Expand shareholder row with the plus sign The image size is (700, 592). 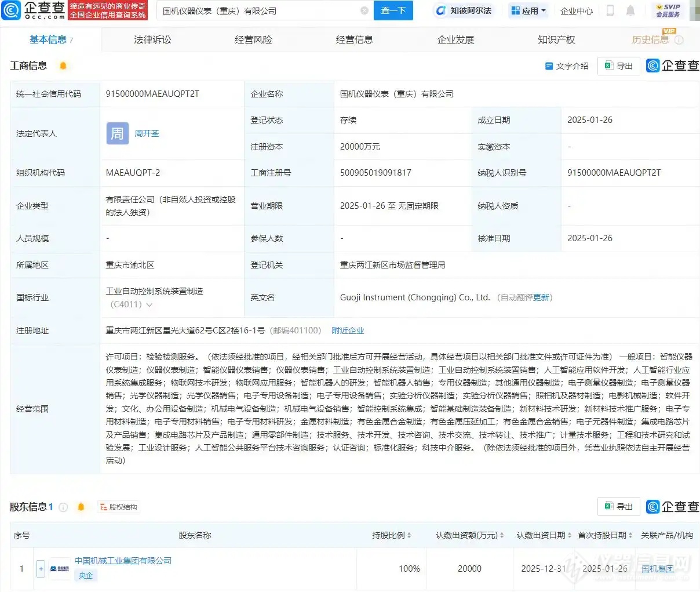point(41,569)
